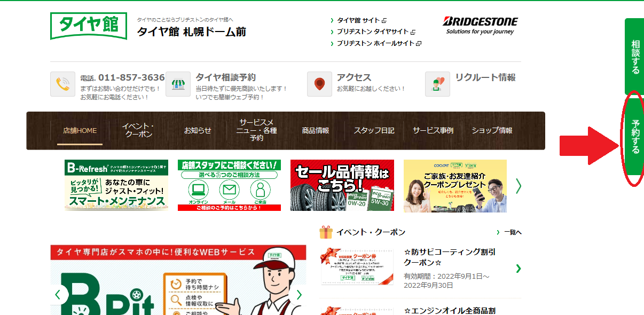Screen dimensions: 644x315
Task: Click the orange phone icon
Action: pyautogui.click(x=63, y=84)
